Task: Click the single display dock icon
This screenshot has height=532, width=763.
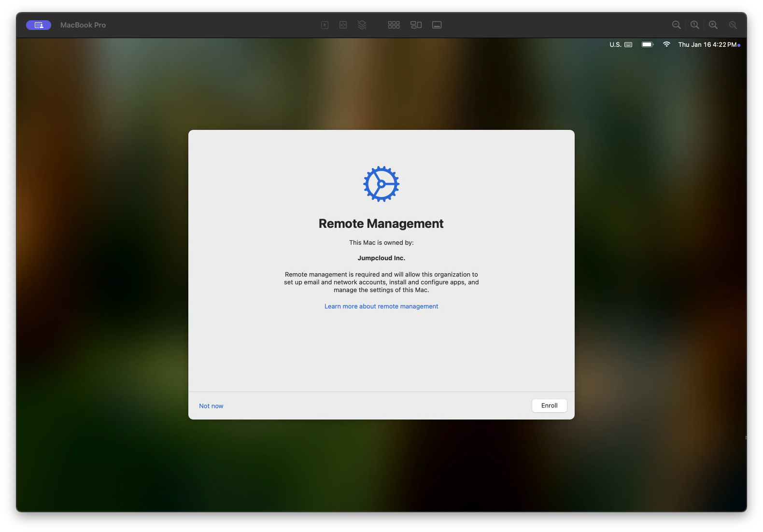Action: [437, 25]
